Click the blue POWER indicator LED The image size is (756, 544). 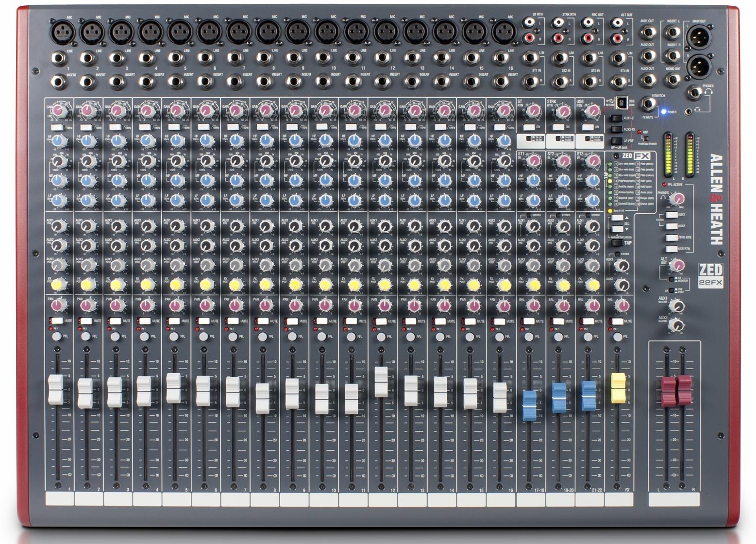[663, 112]
